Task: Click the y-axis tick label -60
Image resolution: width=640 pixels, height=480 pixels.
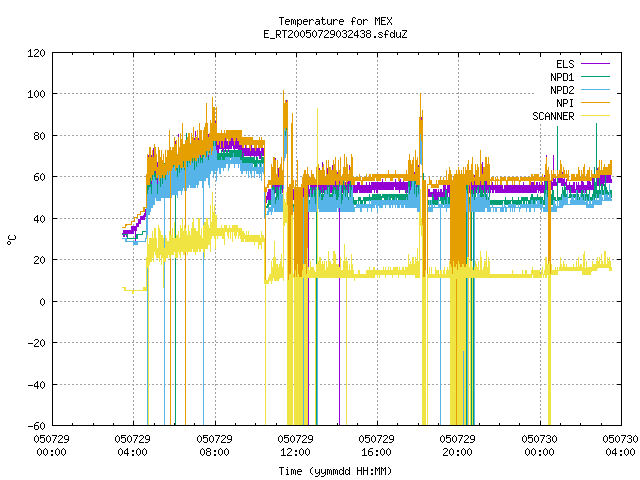Action: pos(36,426)
